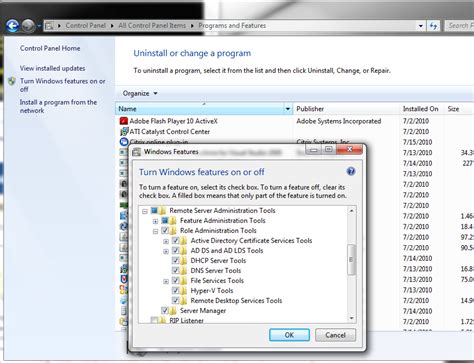Click Install a program from the network
Image resolution: width=474 pixels, height=363 pixels.
pos(58,106)
